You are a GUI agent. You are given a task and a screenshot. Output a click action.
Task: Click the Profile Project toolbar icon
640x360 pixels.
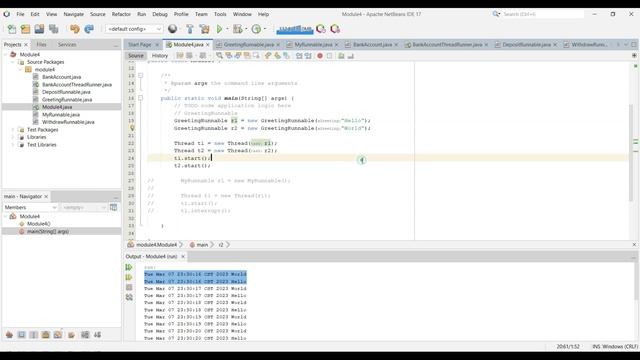(x=256, y=29)
